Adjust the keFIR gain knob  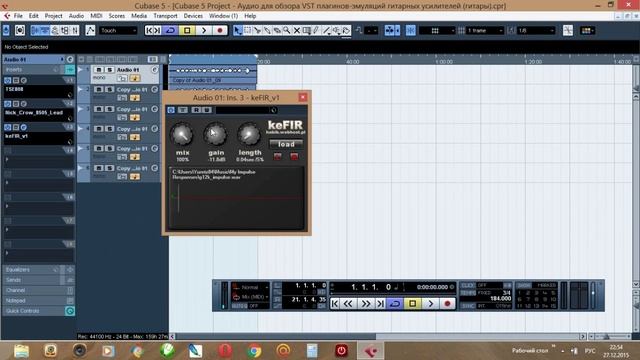coord(216,134)
